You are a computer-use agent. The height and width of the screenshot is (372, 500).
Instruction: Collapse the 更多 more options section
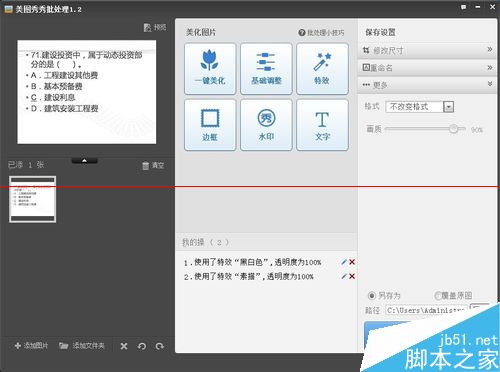(x=427, y=85)
